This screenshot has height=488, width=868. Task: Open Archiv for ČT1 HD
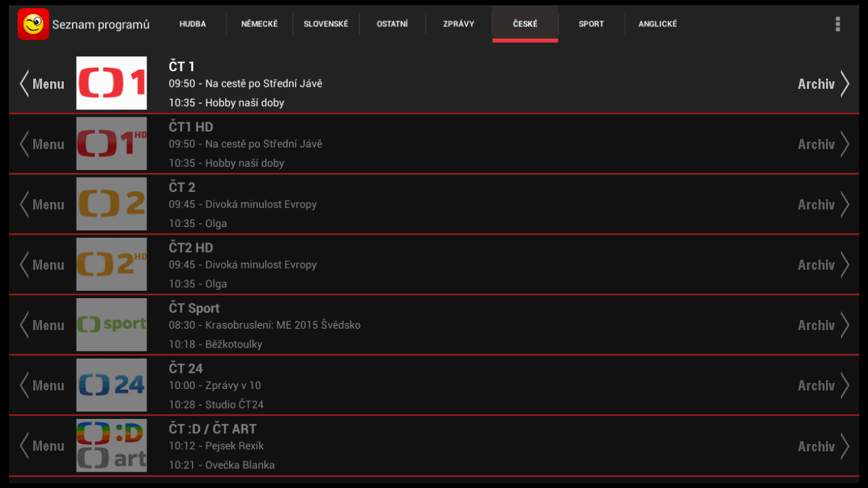tap(823, 144)
